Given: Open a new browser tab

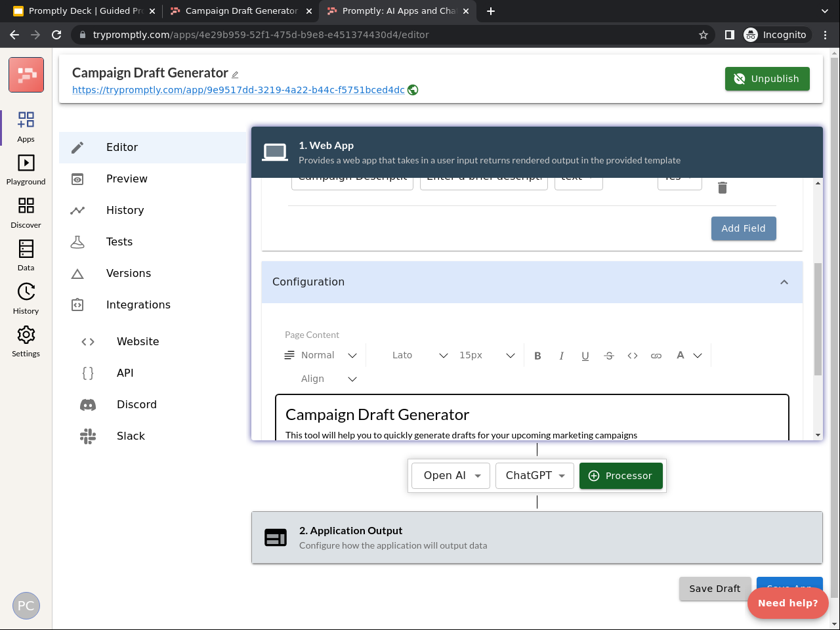Looking at the screenshot, I should pos(491,11).
